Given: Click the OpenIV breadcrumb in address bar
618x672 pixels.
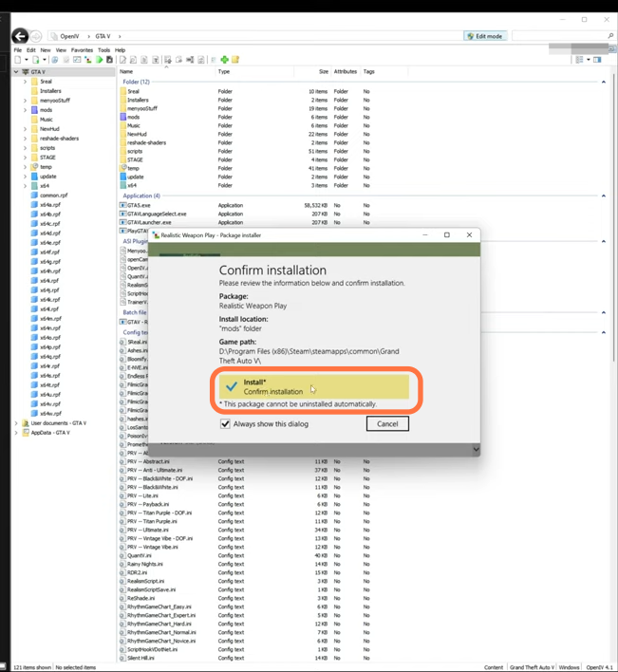Looking at the screenshot, I should [x=69, y=36].
